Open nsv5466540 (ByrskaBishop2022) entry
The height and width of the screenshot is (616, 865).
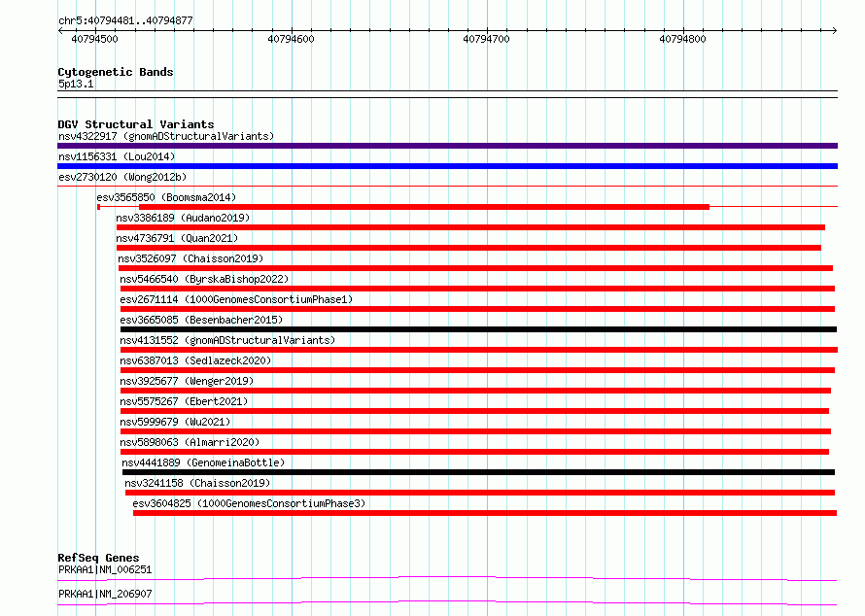(x=204, y=279)
